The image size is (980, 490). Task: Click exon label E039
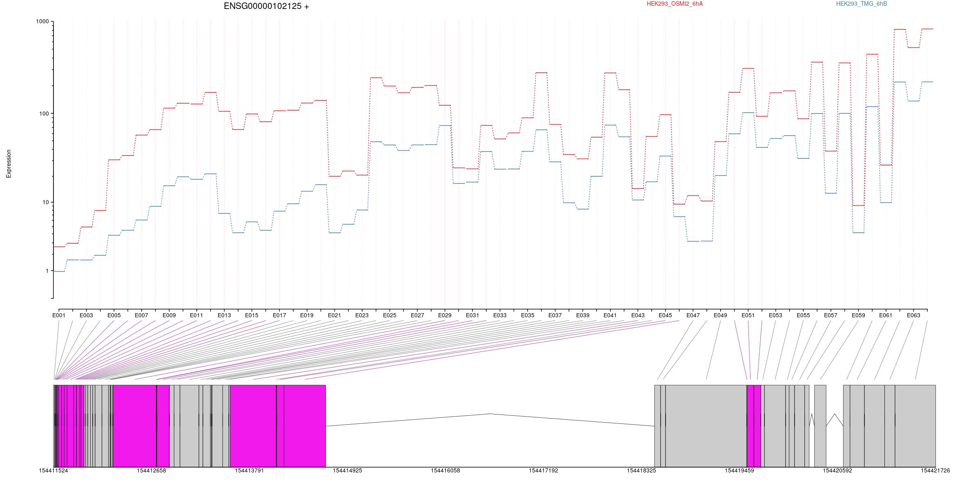pyautogui.click(x=583, y=315)
